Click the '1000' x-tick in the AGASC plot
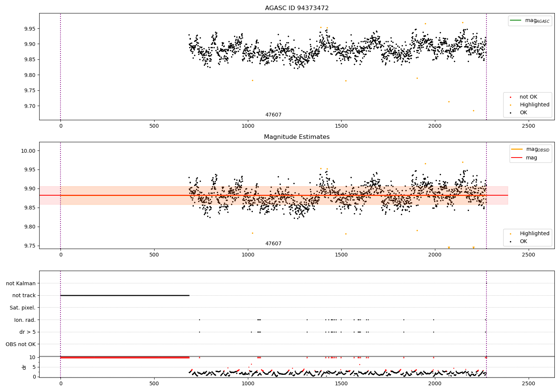This screenshot has height=392, width=560. 248,126
